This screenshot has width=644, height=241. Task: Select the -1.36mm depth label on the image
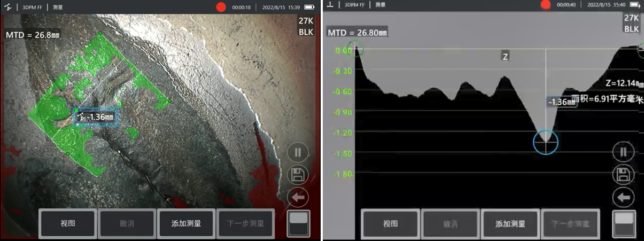(x=96, y=116)
